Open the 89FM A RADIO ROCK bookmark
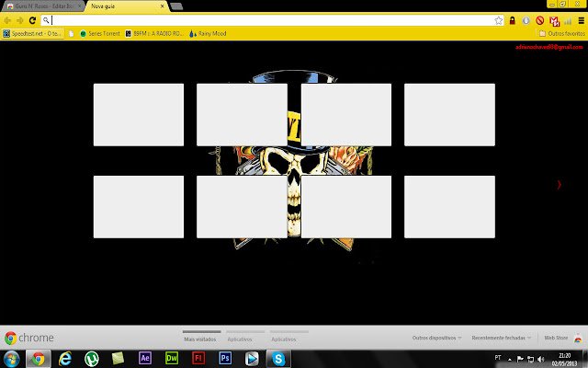Screen dimensions: 588x368 pos(154,33)
